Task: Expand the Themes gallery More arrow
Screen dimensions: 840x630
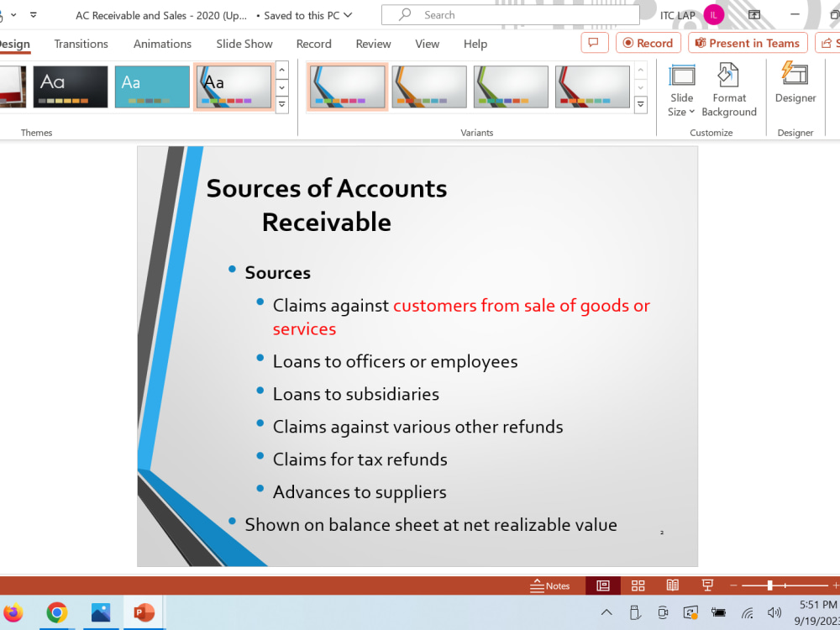Action: [281, 104]
